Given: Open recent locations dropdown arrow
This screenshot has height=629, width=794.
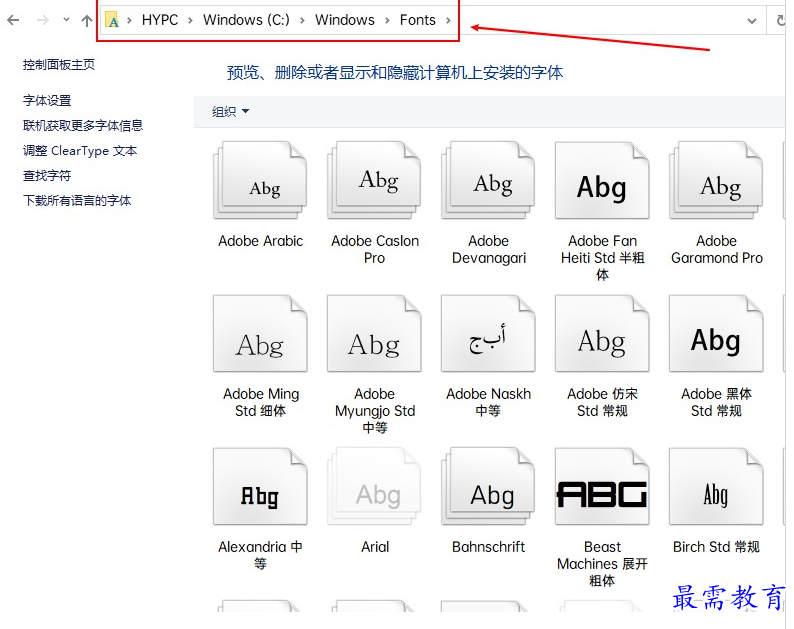Looking at the screenshot, I should click(x=66, y=20).
